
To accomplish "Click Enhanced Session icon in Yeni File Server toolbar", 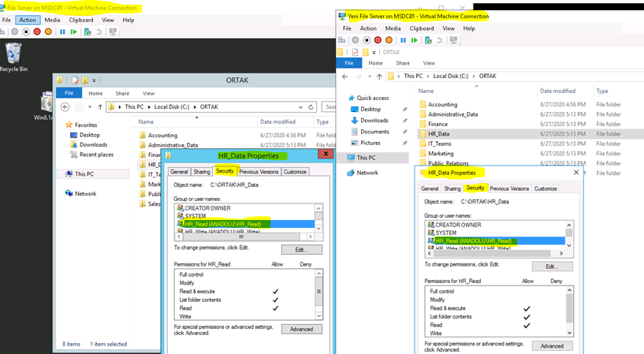I will click(453, 40).
